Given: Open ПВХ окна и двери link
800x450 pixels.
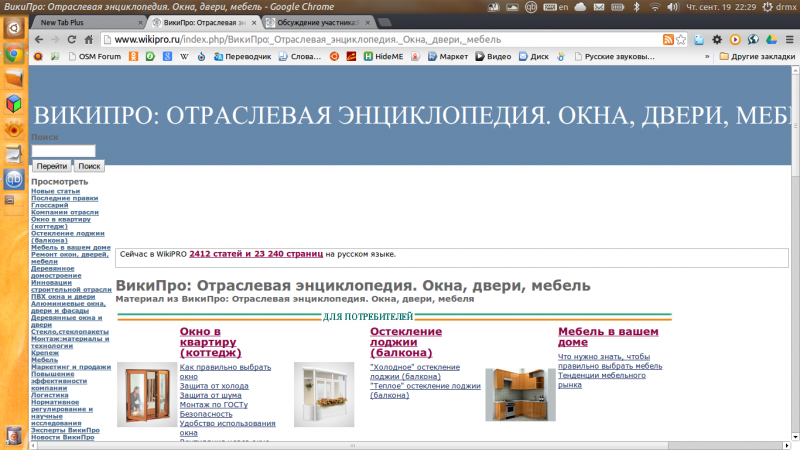Looking at the screenshot, I should [63, 296].
